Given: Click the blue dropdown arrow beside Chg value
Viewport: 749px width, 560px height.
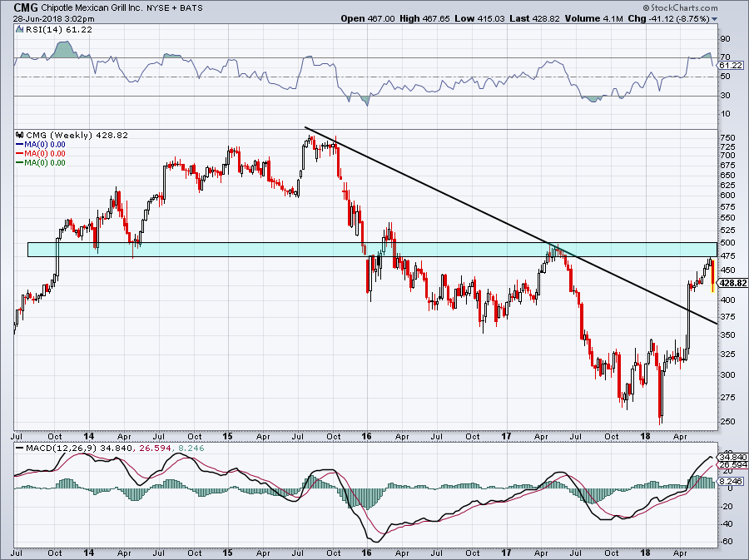Looking at the screenshot, I should (x=715, y=19).
